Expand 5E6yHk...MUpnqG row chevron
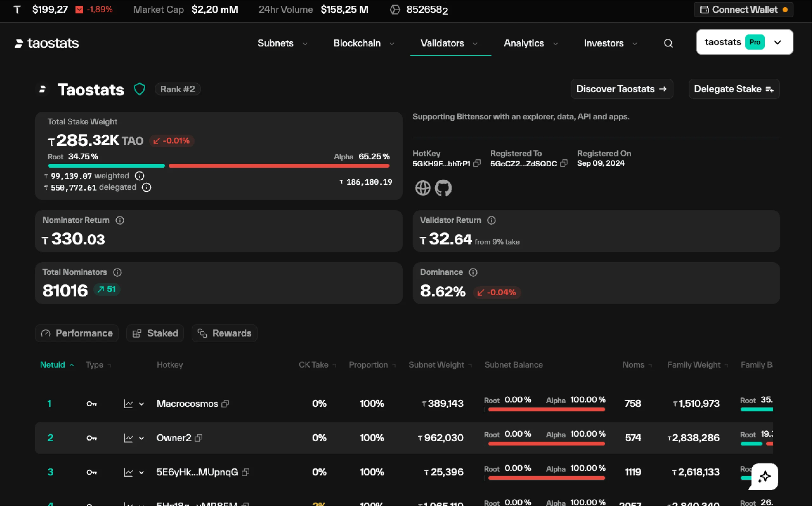This screenshot has width=812, height=506. 141,473
